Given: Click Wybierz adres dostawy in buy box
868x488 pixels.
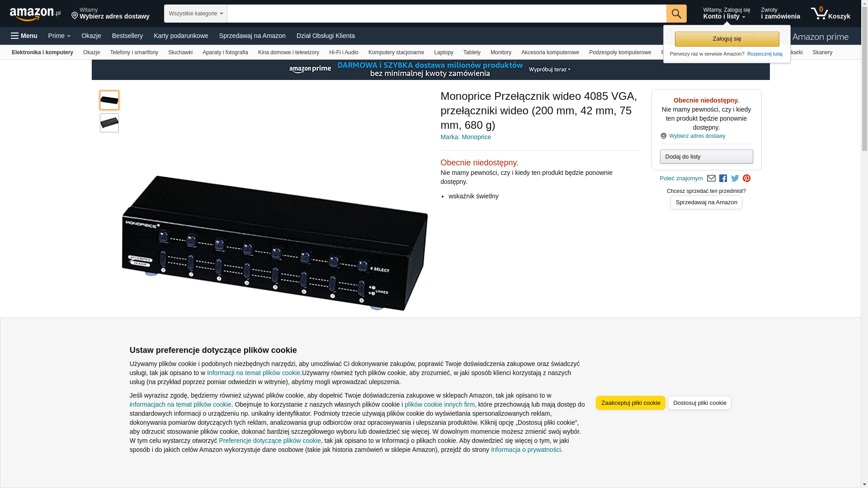Looking at the screenshot, I should 697,136.
